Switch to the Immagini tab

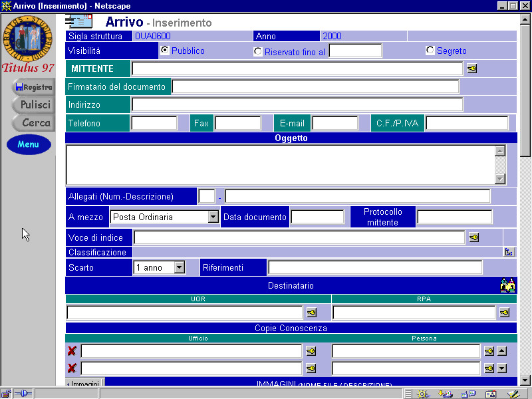(x=84, y=384)
